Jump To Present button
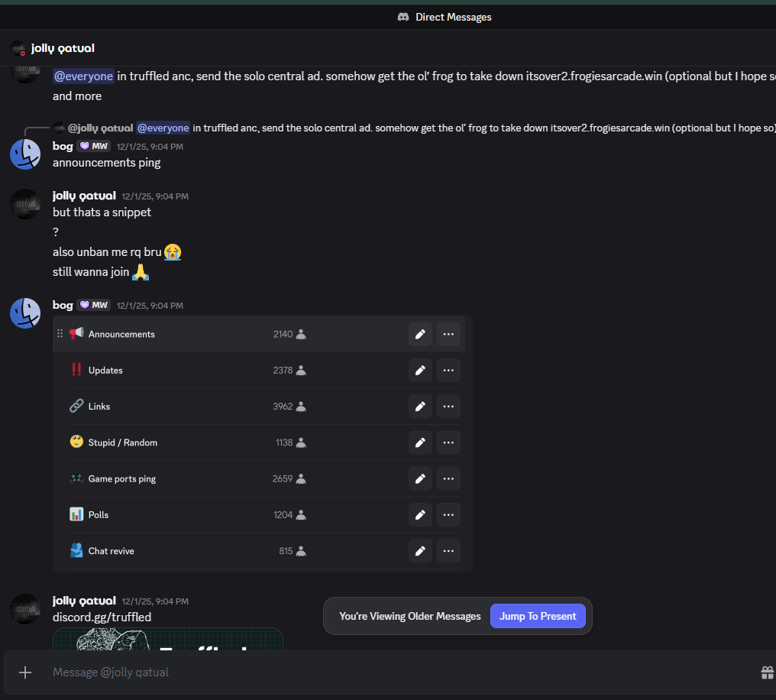The image size is (776, 700). pos(538,616)
